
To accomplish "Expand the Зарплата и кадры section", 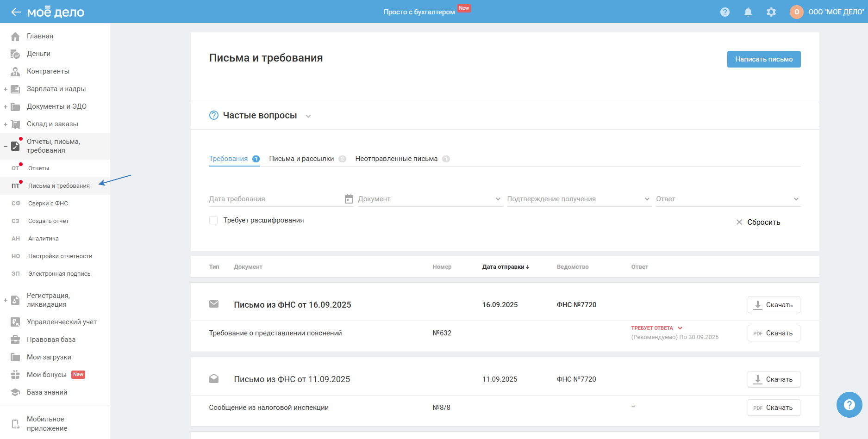I will 6,89.
